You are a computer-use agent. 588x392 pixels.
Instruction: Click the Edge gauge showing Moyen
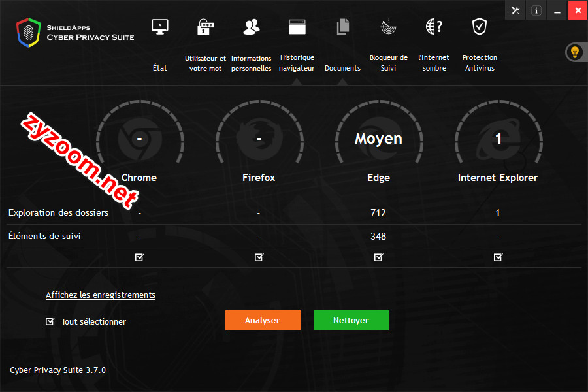[379, 132]
